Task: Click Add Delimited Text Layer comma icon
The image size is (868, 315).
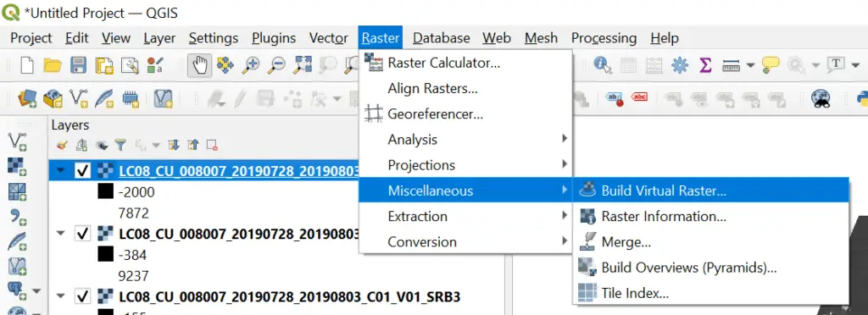Action: 17,216
